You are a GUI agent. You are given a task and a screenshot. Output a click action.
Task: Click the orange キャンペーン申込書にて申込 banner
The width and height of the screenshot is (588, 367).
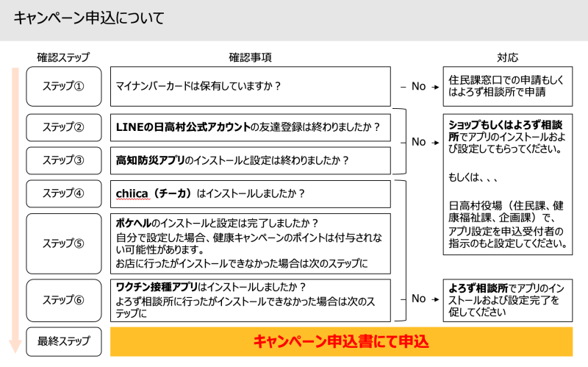(x=340, y=341)
